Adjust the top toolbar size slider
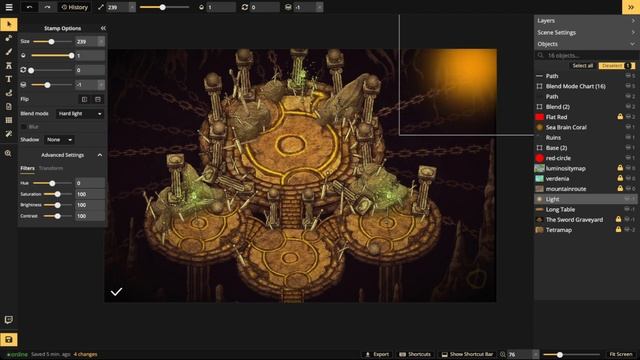This screenshot has height=360, width=640. (x=164, y=7)
